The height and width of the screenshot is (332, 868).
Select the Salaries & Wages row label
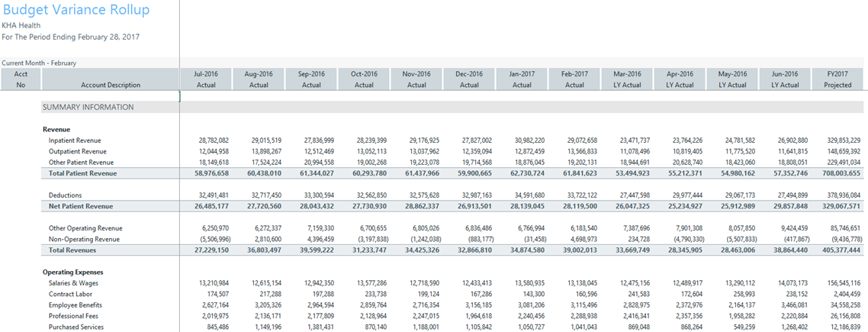pos(75,283)
